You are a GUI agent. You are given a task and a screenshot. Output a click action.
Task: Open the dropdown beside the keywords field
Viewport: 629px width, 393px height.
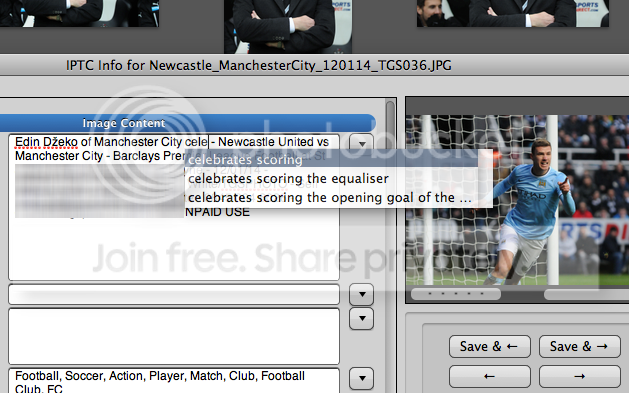361,378
